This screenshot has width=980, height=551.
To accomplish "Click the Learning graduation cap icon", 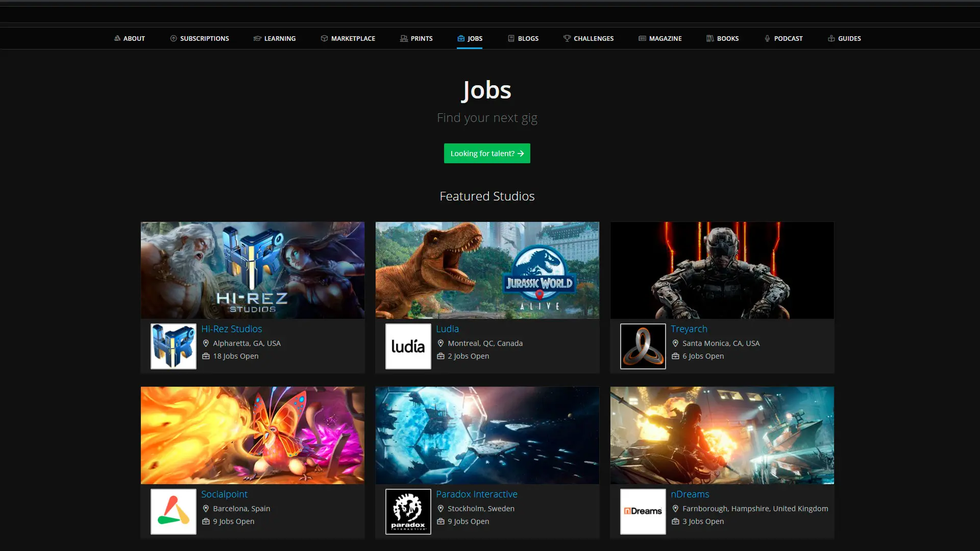I will tap(257, 38).
